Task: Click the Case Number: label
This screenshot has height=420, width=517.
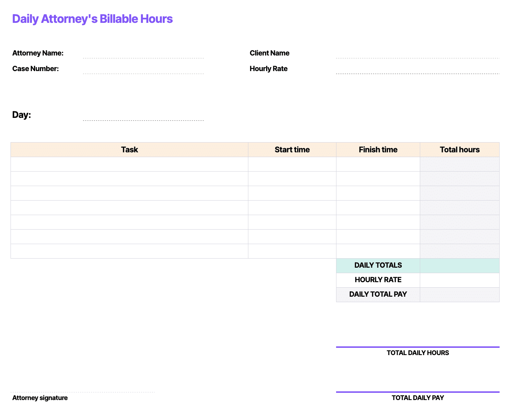Action: [36, 69]
